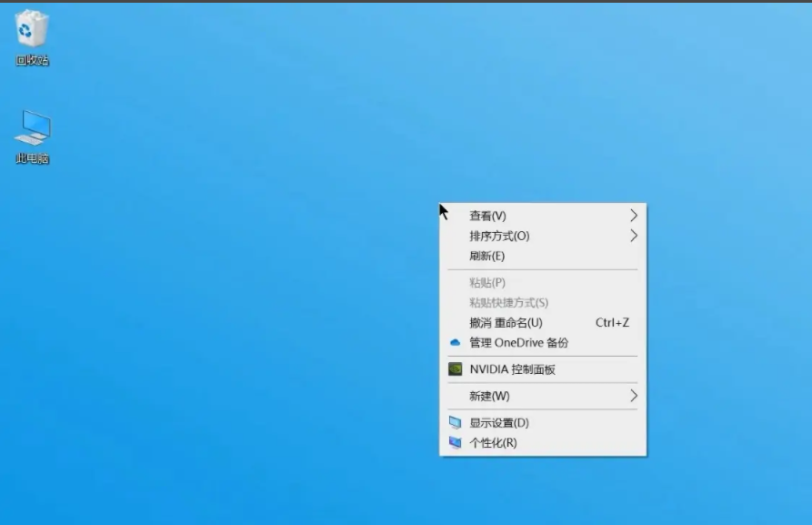Launch NVIDIA 控制面板 from its text label

(512, 369)
